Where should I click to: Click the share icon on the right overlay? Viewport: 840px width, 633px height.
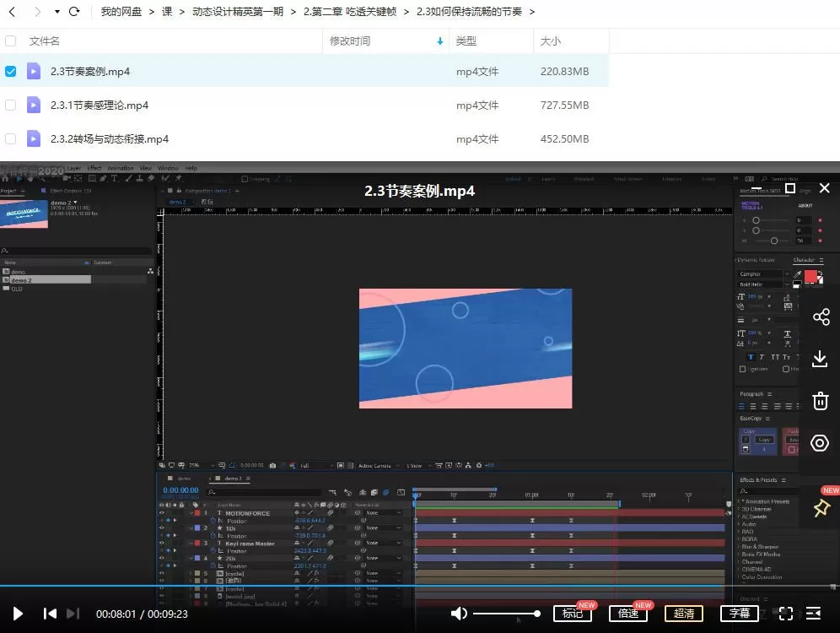tap(821, 316)
